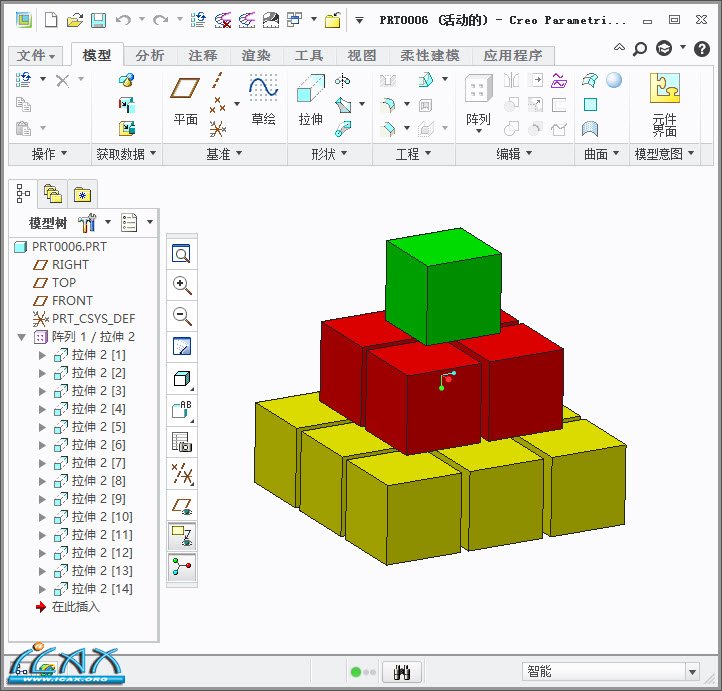The image size is (722, 691).
Task: Click the Refit view icon
Action: (x=181, y=254)
